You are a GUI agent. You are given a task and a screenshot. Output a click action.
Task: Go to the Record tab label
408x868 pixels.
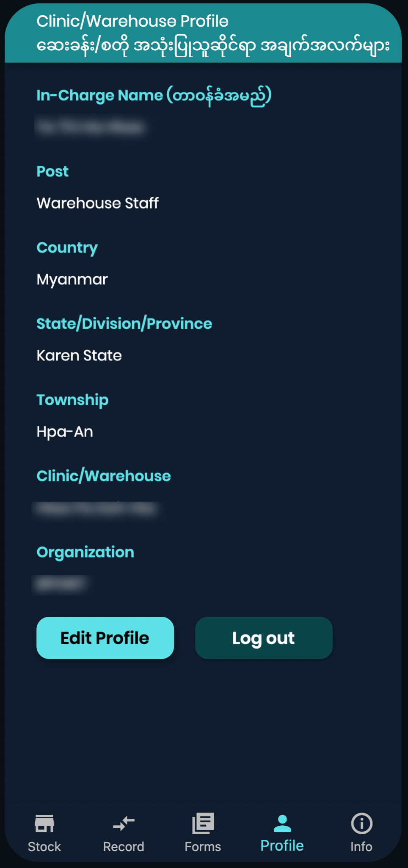[124, 846]
